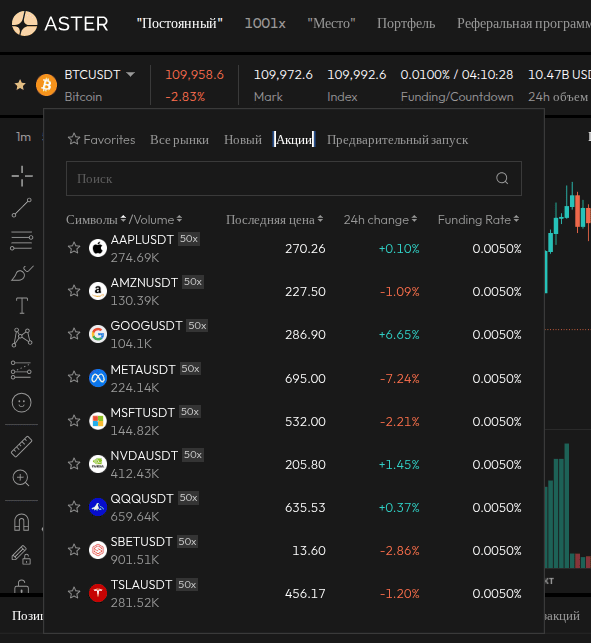The height and width of the screenshot is (643, 591).
Task: Select the zoom in tool
Action: pos(21,478)
